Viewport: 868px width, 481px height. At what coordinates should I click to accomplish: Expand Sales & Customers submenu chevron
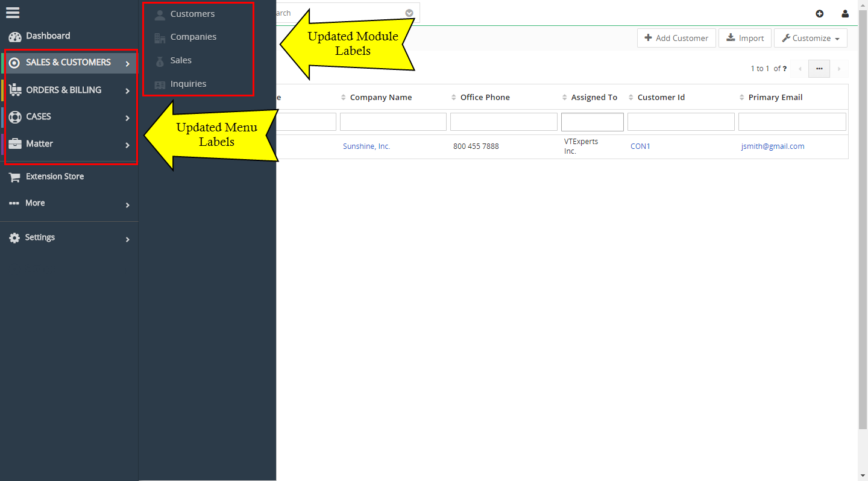[127, 63]
